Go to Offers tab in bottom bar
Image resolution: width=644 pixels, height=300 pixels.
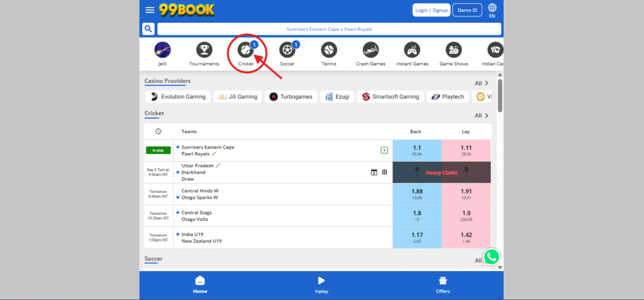tap(443, 285)
